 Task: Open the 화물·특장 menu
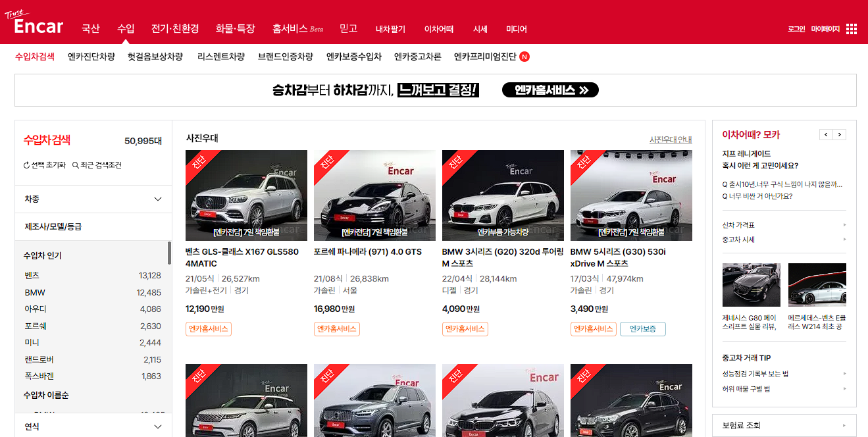coord(235,29)
